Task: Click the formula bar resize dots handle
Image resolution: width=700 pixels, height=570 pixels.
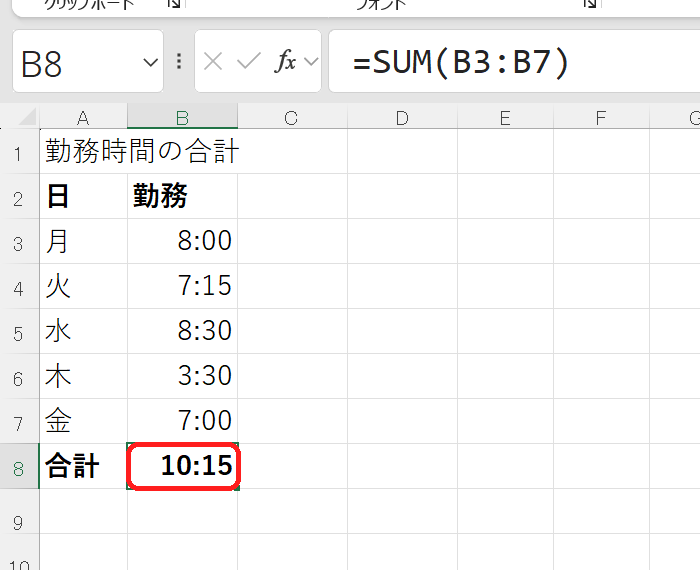Action: click(179, 62)
